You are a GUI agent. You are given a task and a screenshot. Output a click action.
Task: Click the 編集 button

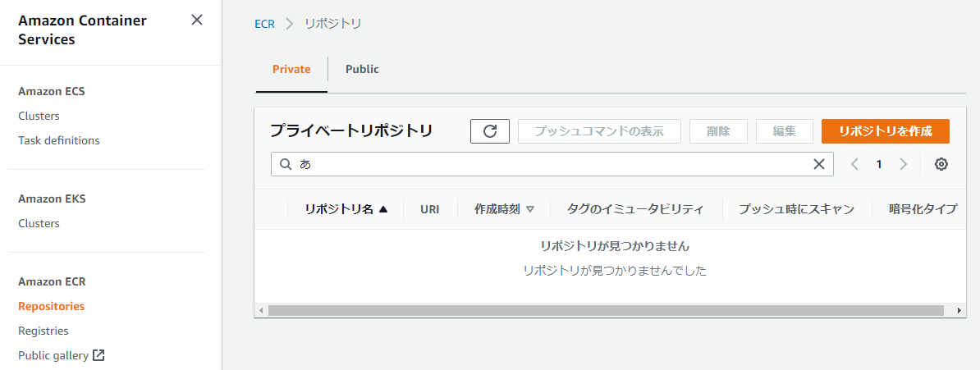point(785,131)
